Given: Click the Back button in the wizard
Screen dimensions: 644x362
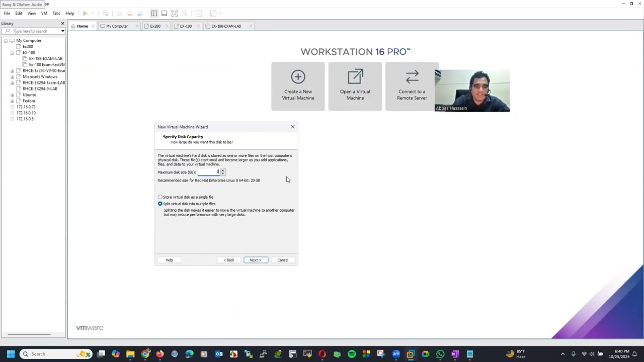Looking at the screenshot, I should pos(229,260).
